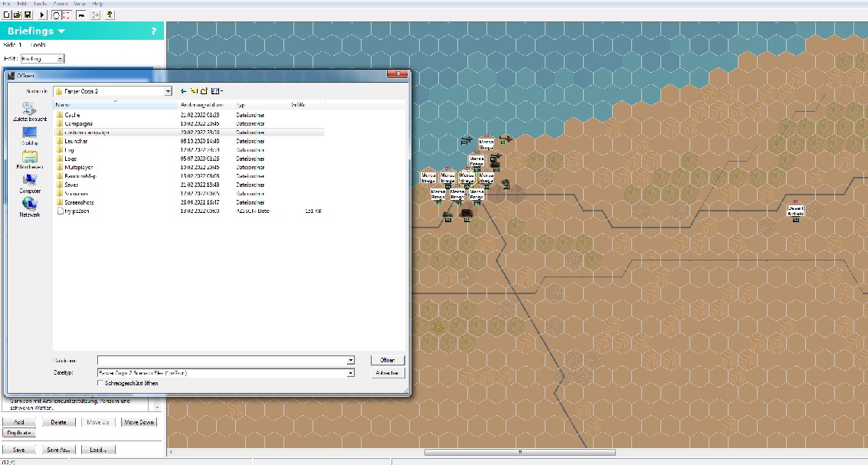The image size is (868, 465).
Task: Expand the Suchen in folder dropdown
Action: [x=168, y=91]
